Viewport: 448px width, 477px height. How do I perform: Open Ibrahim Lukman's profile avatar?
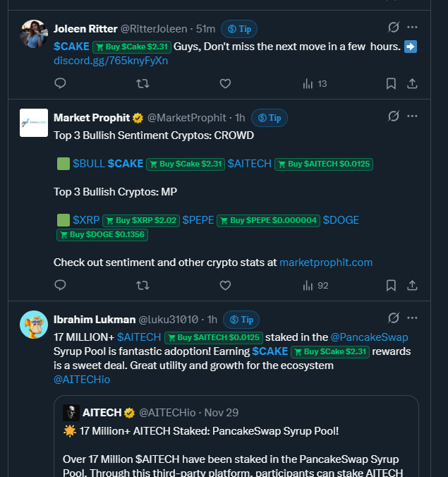[34, 325]
